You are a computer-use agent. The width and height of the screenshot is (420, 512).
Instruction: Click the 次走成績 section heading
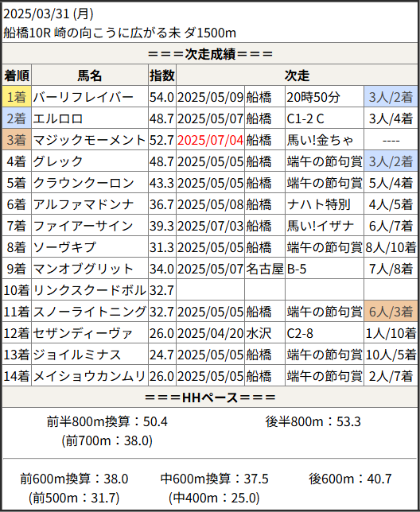(210, 54)
